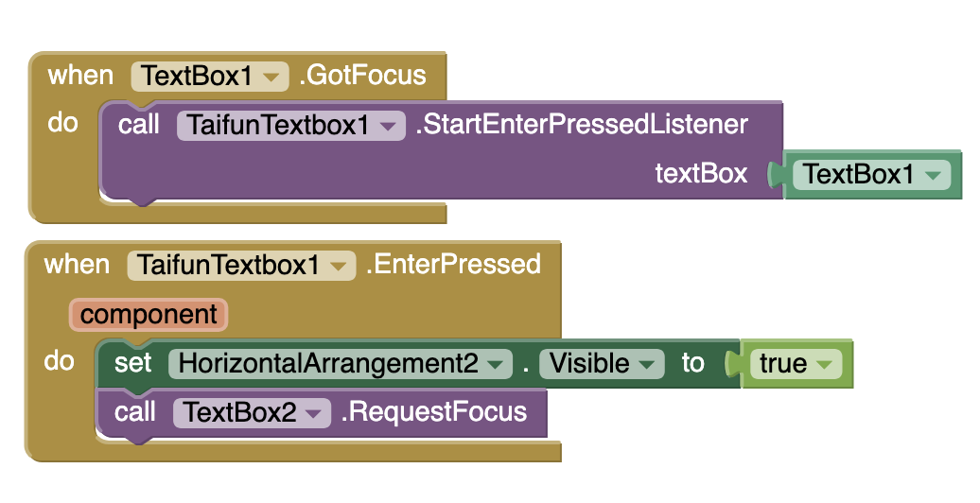Open the HorizontalArrangement2 component dropdown
Image resolution: width=980 pixels, height=503 pixels.
tap(494, 364)
